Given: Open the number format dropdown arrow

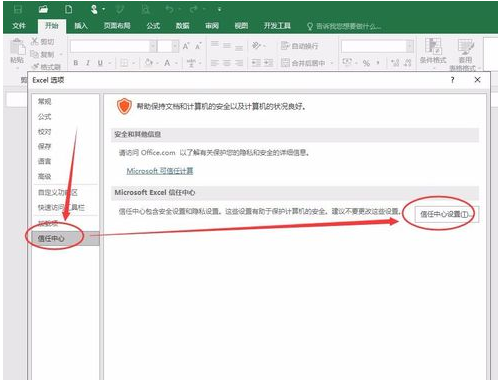Looking at the screenshot, I should pyautogui.click(x=410, y=46).
